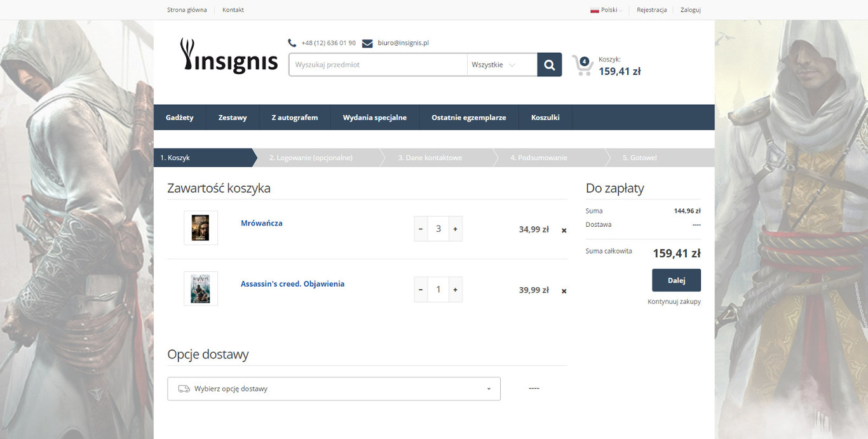Click Kontynuuj zakupy link
Screen dimensions: 868x439
pos(674,302)
